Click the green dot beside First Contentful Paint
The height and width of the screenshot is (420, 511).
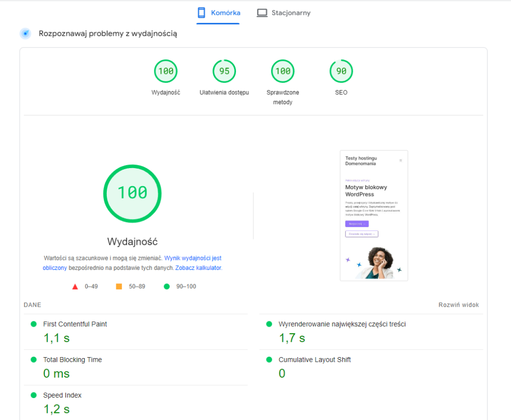click(x=34, y=324)
